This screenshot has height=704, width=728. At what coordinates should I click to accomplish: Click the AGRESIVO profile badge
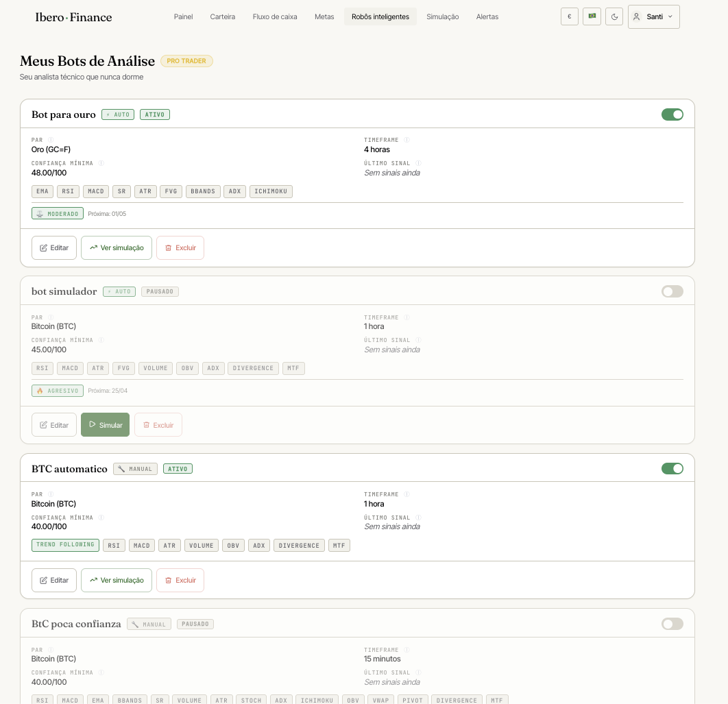(x=58, y=391)
